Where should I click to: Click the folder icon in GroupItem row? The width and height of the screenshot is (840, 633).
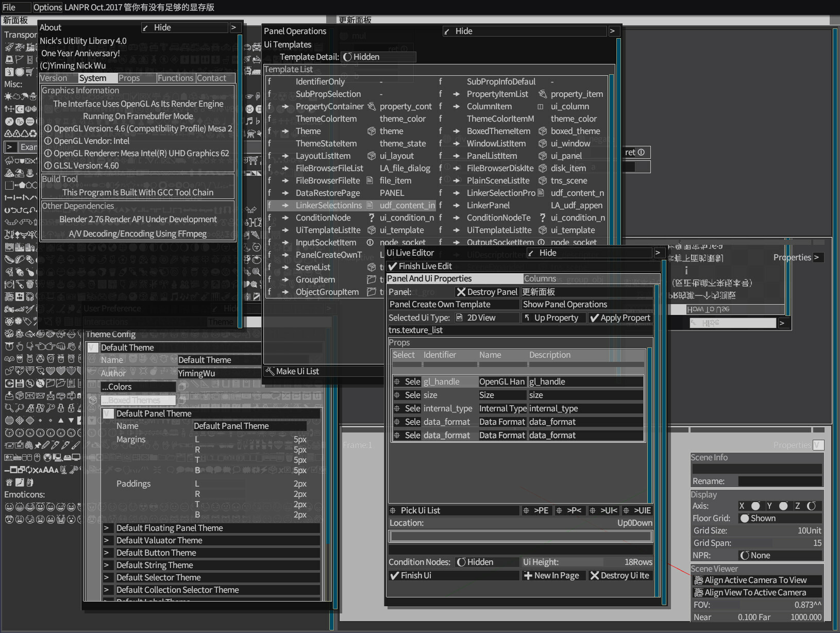point(371,279)
